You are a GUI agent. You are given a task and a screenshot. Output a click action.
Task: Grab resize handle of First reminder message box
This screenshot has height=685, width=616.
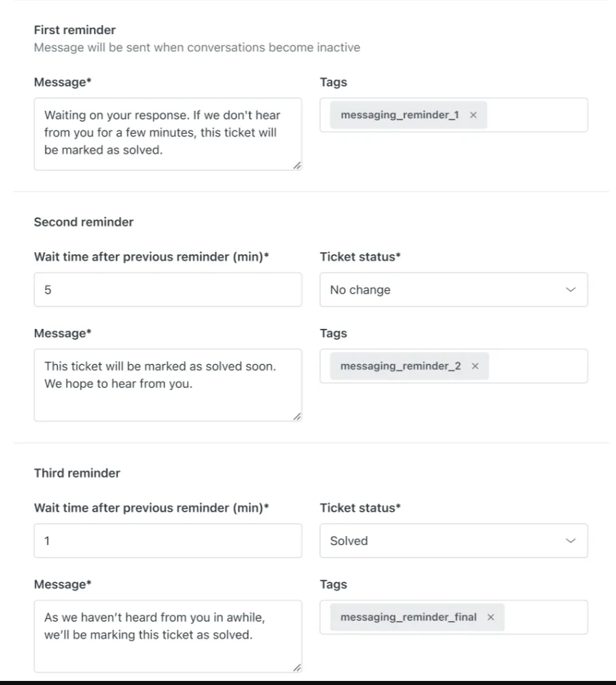(297, 165)
